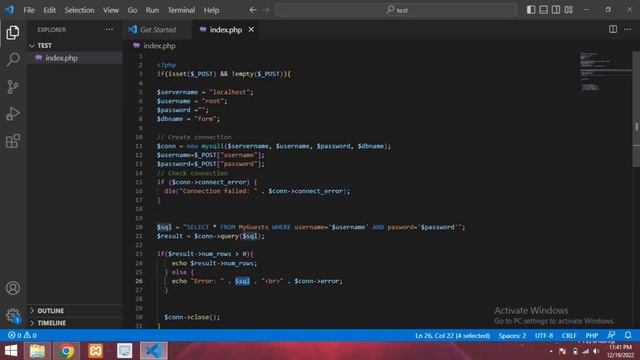Viewport: 640px width, 360px height.
Task: Open notifications bell in status bar
Action: click(x=628, y=335)
